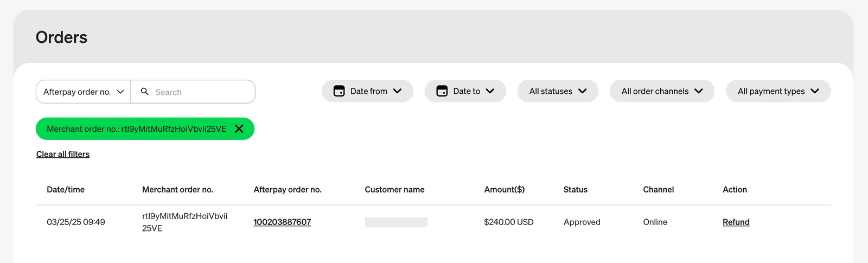Select the Approved status cell
The width and height of the screenshot is (868, 263).
[582, 222]
